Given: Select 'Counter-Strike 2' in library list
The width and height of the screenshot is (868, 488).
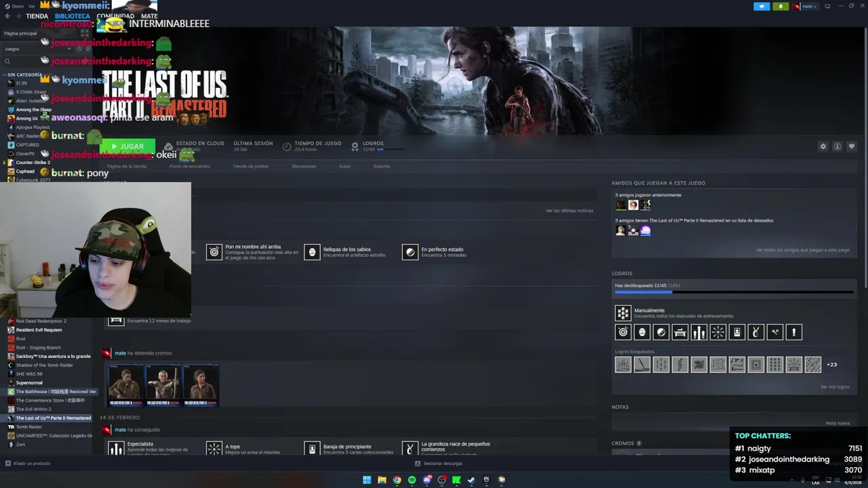Looking at the screenshot, I should pos(33,163).
